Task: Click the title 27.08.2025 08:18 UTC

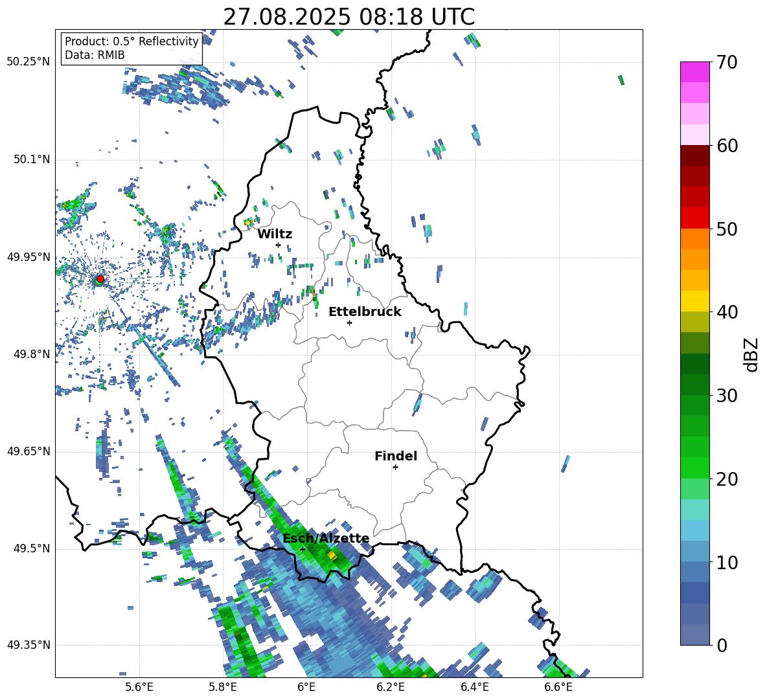Action: click(349, 17)
